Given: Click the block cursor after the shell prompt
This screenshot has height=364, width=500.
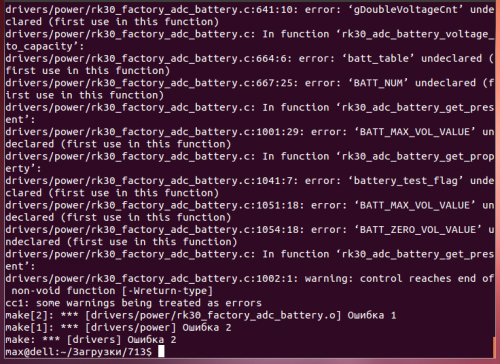Looking at the screenshot, I should (x=161, y=351).
